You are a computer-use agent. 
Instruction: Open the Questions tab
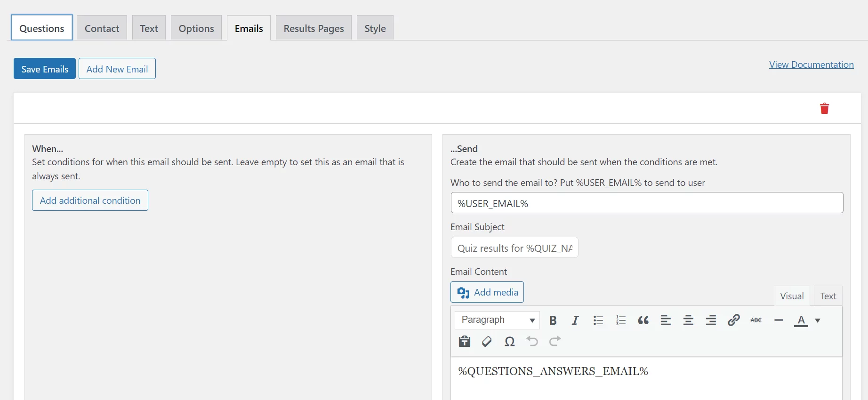pos(42,28)
